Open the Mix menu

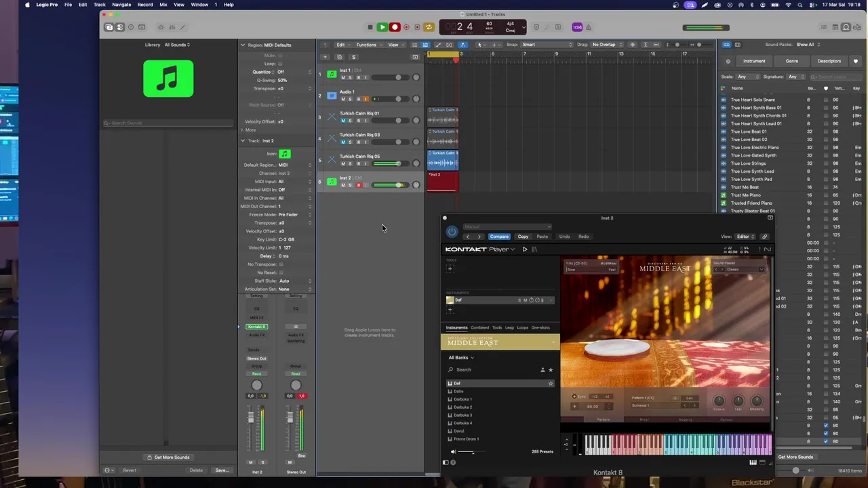pos(163,5)
